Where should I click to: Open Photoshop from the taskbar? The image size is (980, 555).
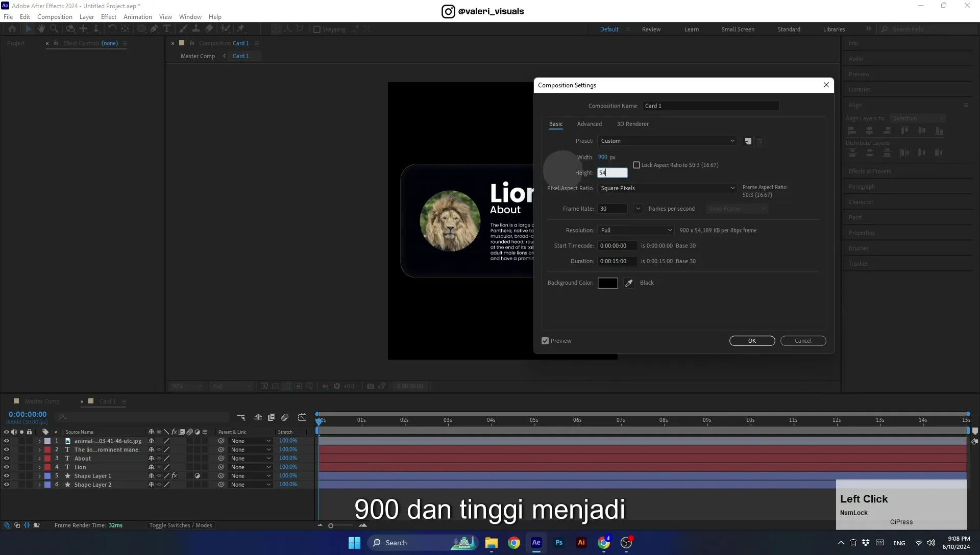pos(559,543)
